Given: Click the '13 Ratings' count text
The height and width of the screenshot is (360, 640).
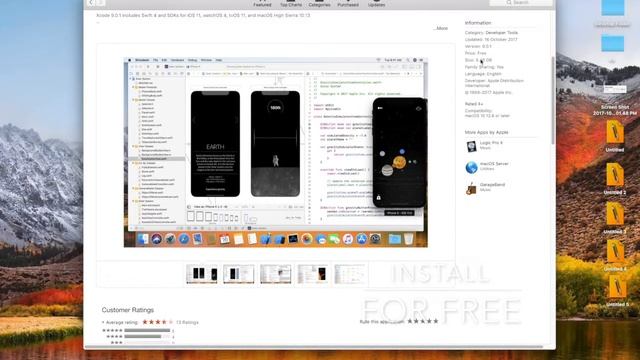Looking at the screenshot, I should 187,322.
